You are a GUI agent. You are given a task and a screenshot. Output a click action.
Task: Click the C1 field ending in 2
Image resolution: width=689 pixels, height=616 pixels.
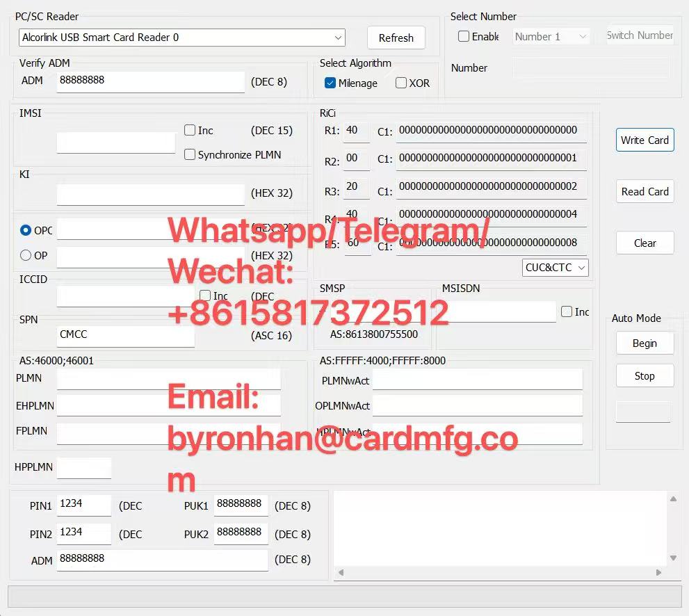click(492, 188)
